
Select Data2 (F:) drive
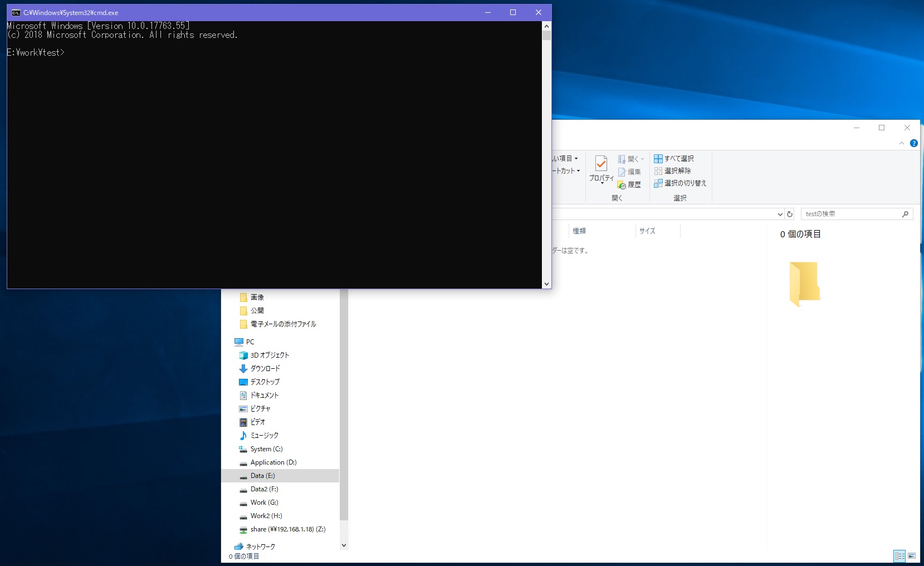[x=259, y=489]
